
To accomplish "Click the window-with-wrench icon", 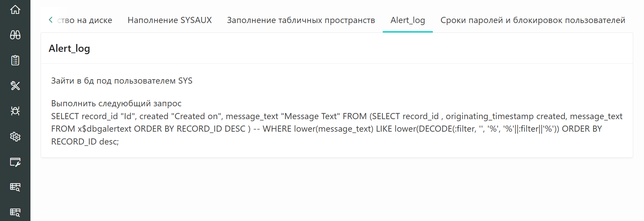I will pyautogui.click(x=15, y=162).
